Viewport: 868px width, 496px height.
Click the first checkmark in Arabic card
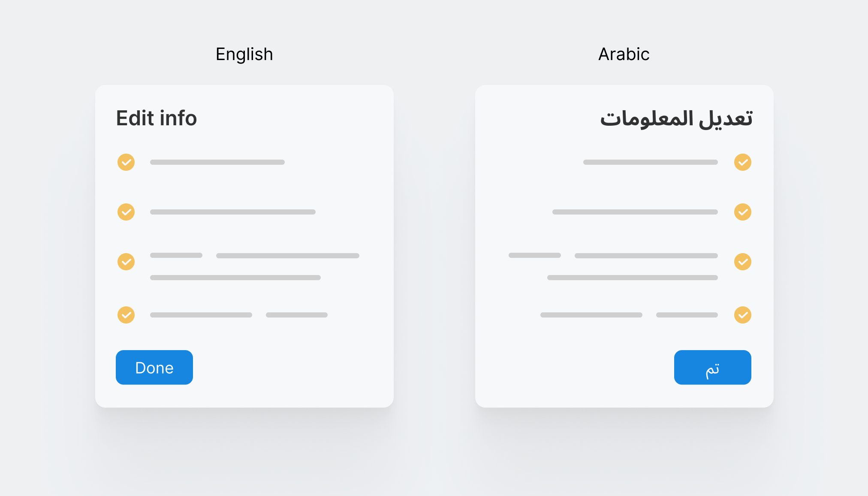coord(742,162)
